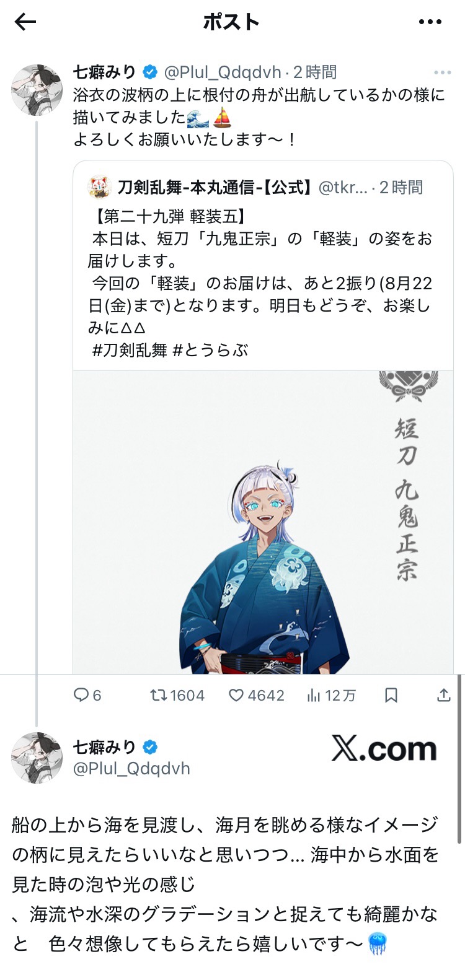Tap the repost icon showing 1604

[177, 696]
